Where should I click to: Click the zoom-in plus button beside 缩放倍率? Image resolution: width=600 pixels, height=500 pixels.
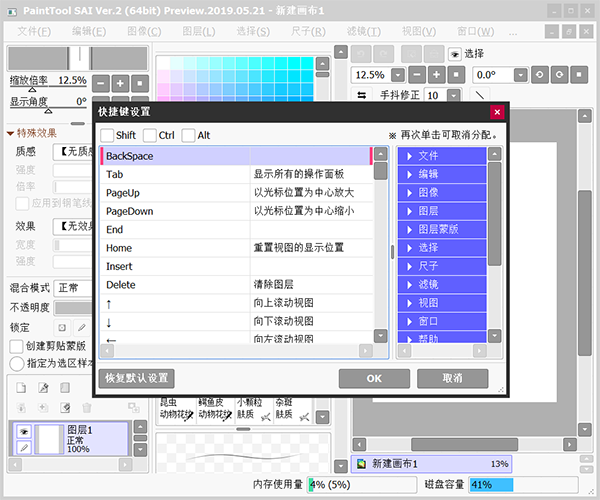tap(120, 83)
